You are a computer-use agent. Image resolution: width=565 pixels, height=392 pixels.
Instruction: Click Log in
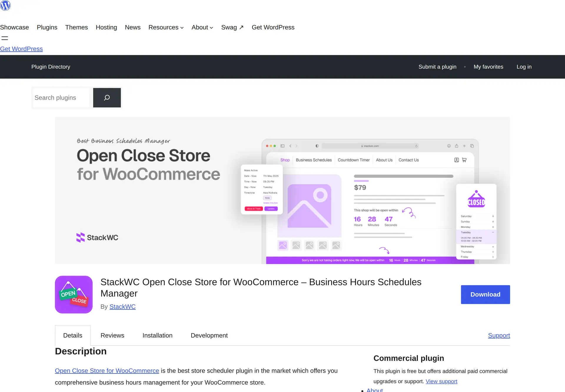tap(524, 67)
